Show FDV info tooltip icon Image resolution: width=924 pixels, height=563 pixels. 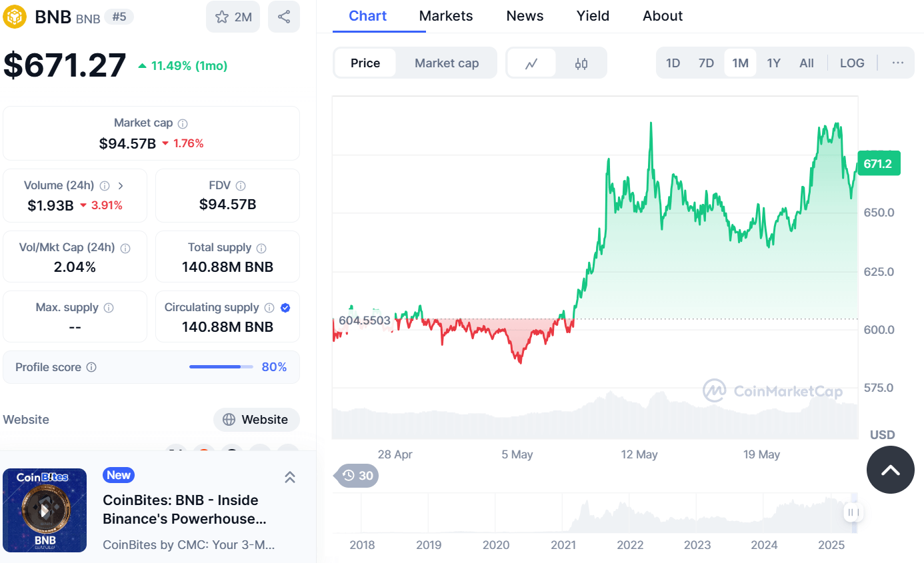(x=241, y=186)
